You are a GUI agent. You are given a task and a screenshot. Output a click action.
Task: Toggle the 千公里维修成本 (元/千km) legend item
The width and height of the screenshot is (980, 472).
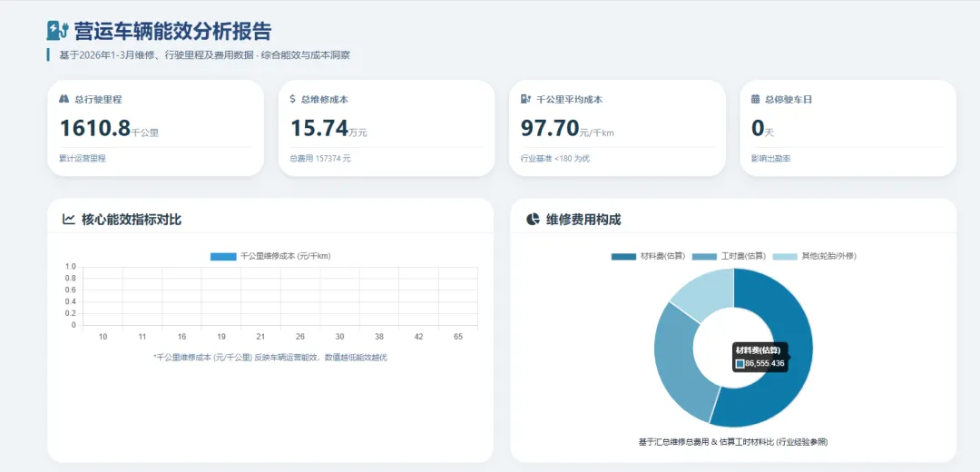(x=270, y=256)
